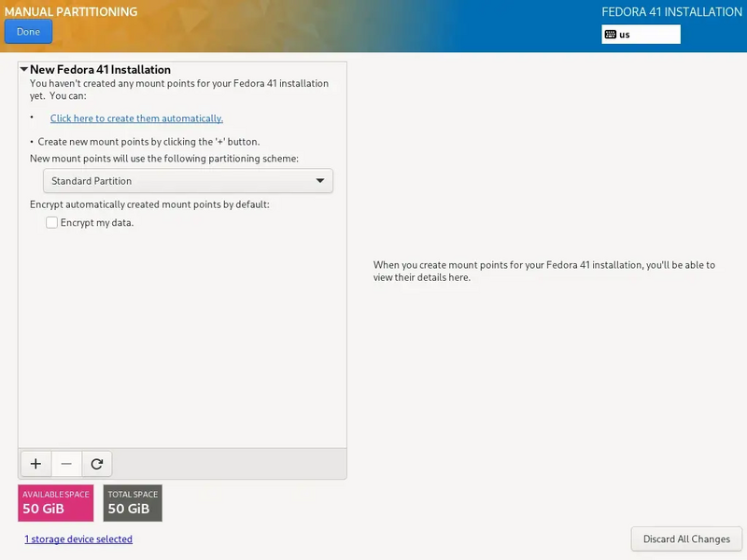Click the Discard All Changes button
This screenshot has width=747, height=560.
(x=686, y=539)
